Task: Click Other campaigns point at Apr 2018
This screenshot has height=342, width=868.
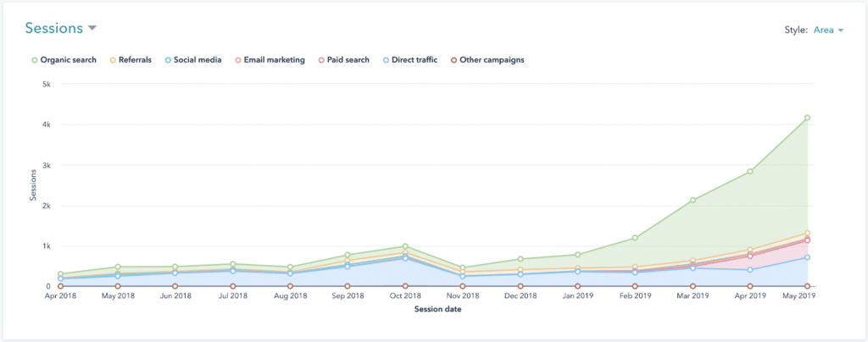Action: pos(60,286)
